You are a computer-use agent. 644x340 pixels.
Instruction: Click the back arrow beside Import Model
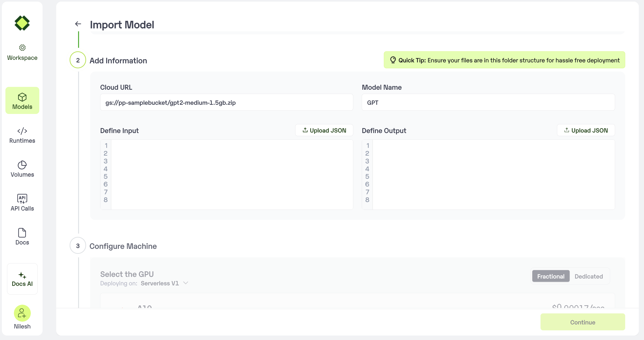click(x=78, y=24)
